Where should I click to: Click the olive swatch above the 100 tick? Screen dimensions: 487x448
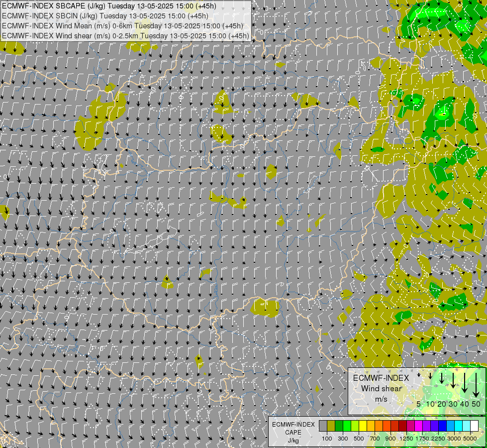click(331, 426)
